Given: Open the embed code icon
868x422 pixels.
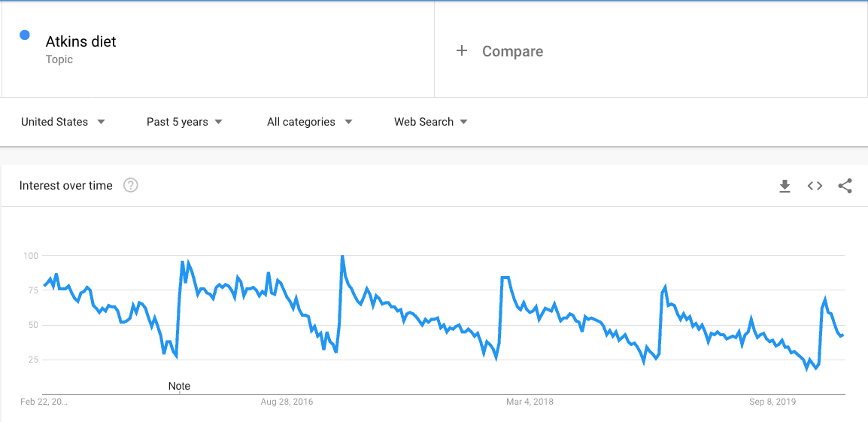Looking at the screenshot, I should 815,186.
